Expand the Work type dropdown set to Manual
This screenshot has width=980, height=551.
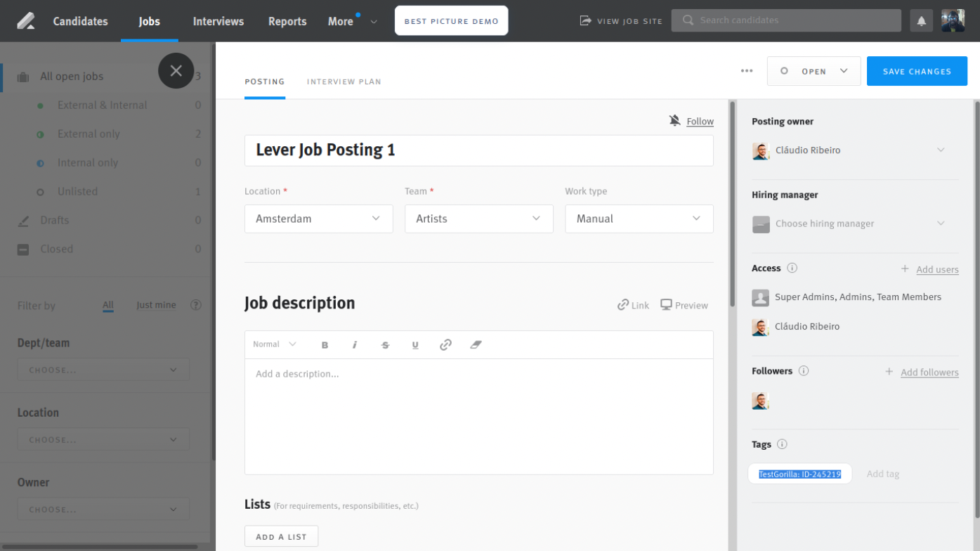[639, 219]
